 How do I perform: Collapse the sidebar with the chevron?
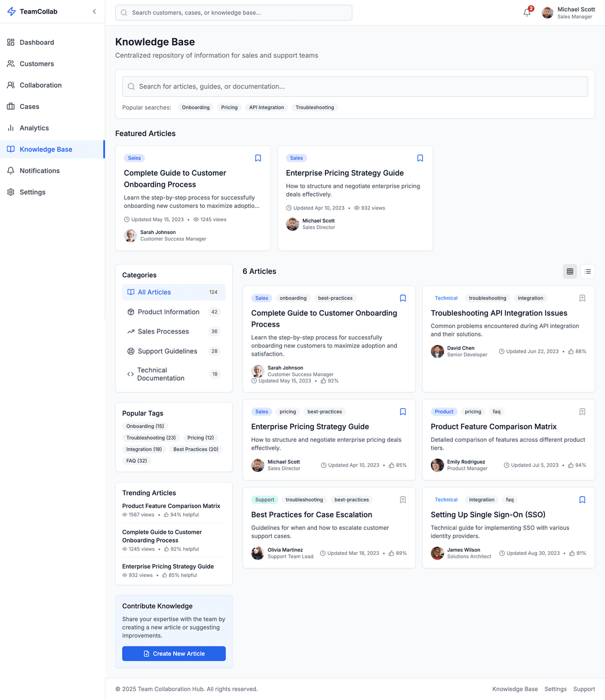pos(94,12)
